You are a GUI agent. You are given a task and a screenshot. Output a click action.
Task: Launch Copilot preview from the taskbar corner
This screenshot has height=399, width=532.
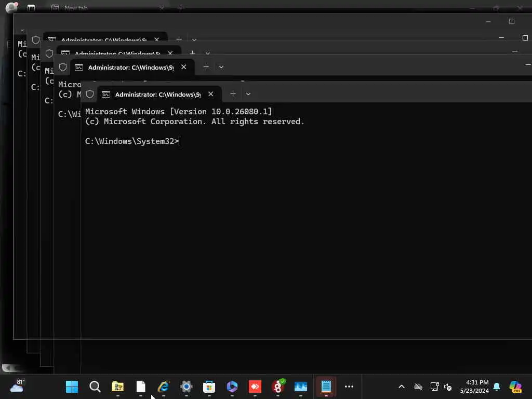click(x=515, y=387)
